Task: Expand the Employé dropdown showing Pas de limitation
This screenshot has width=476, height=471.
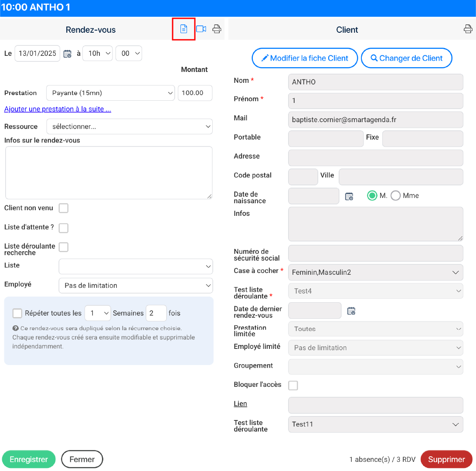Action: (x=136, y=286)
